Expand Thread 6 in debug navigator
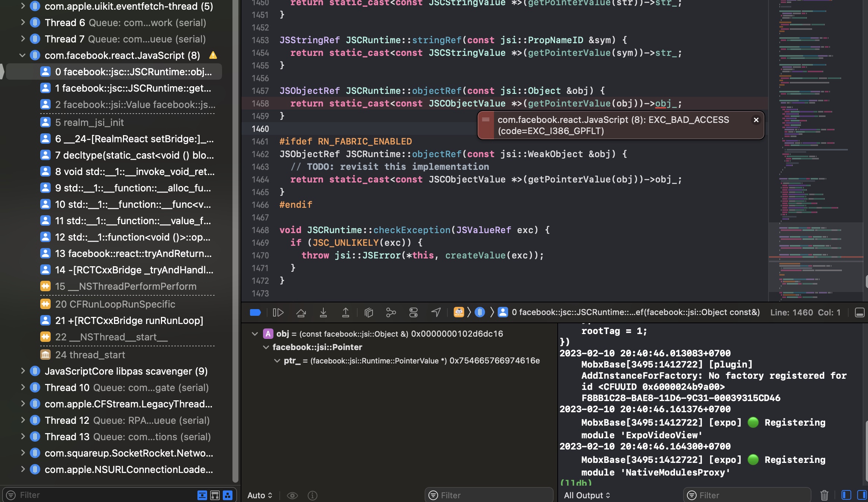Screen dimensions: 868x502 [x=23, y=22]
